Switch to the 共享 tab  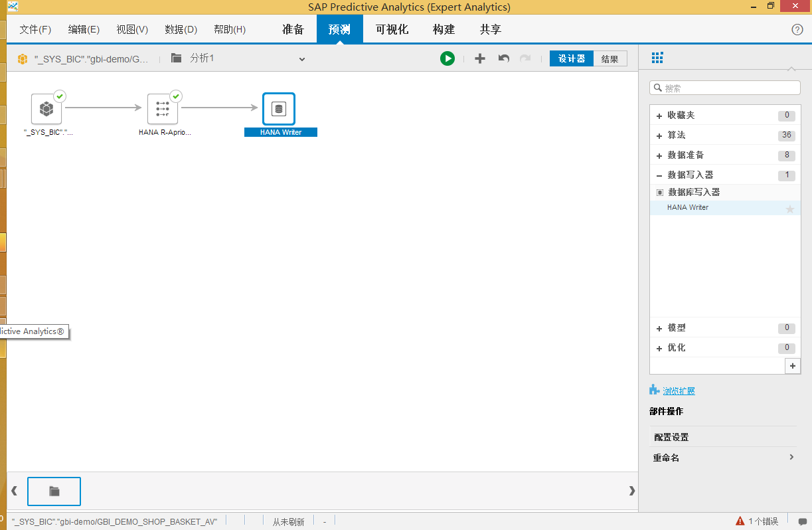491,30
